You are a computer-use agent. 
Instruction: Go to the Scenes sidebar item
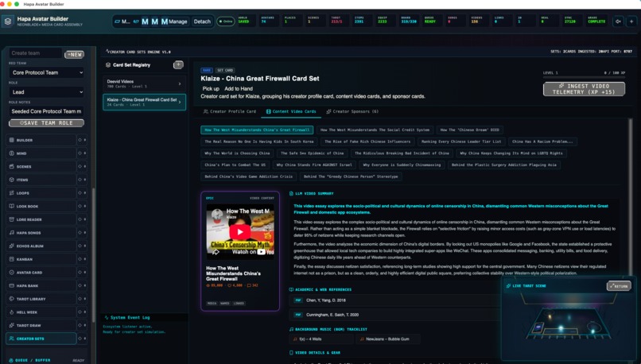tap(41, 166)
